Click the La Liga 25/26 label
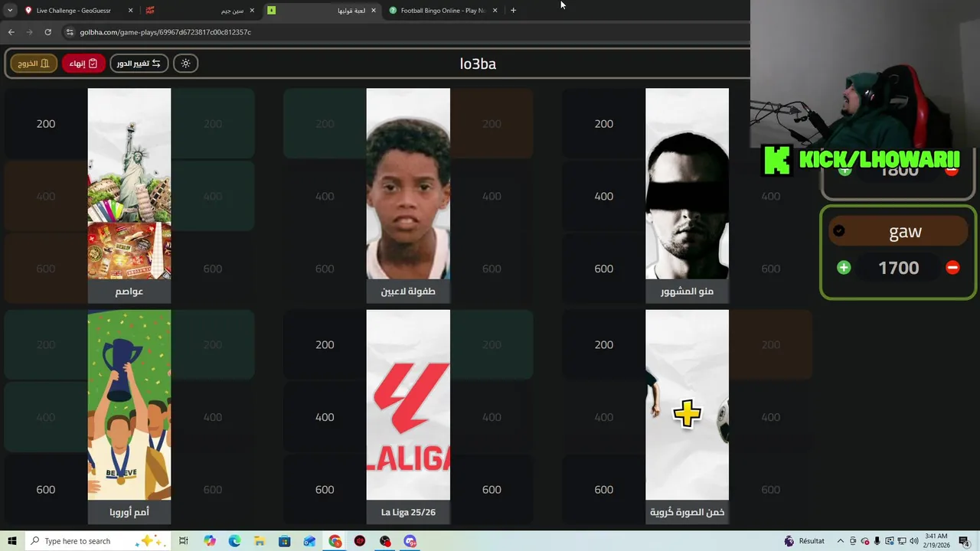Screen dimensions: 980x551 coord(408,512)
